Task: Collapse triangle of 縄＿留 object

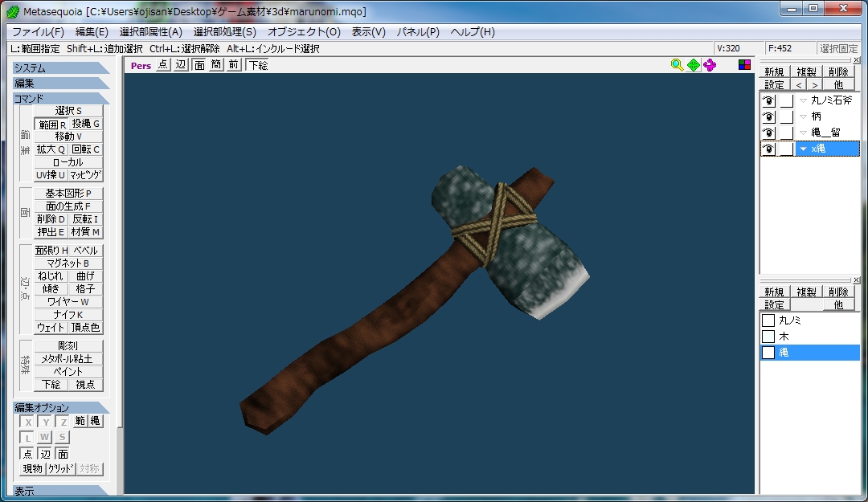Action: [803, 133]
